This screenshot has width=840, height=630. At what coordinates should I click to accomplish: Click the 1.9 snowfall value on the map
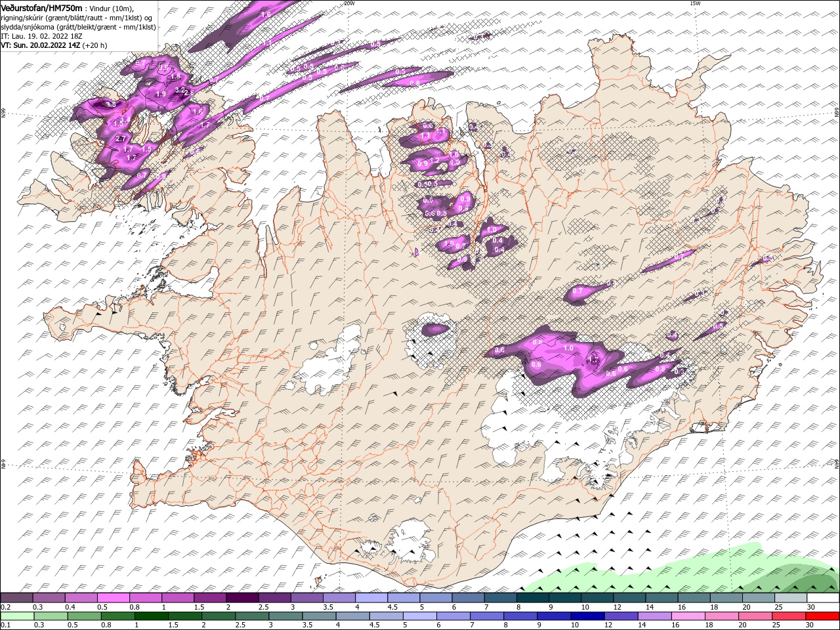(x=161, y=94)
